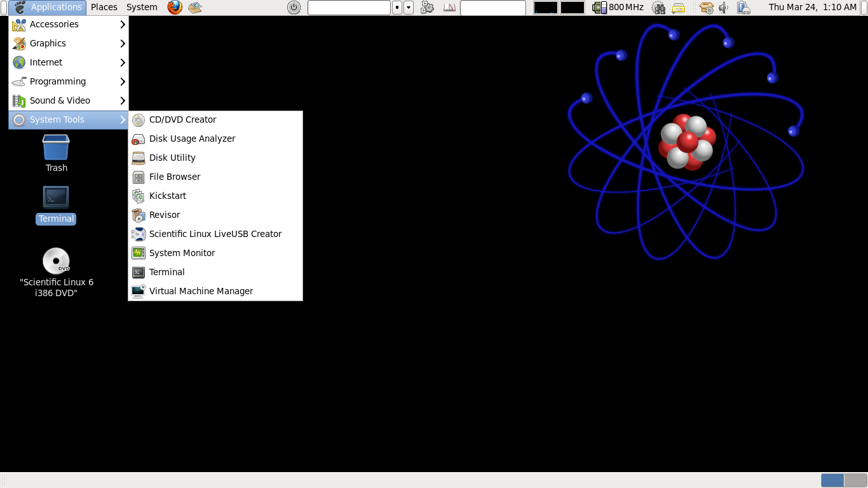The image size is (868, 488).
Task: Click the round dot button beside the panel text box
Action: tap(397, 8)
